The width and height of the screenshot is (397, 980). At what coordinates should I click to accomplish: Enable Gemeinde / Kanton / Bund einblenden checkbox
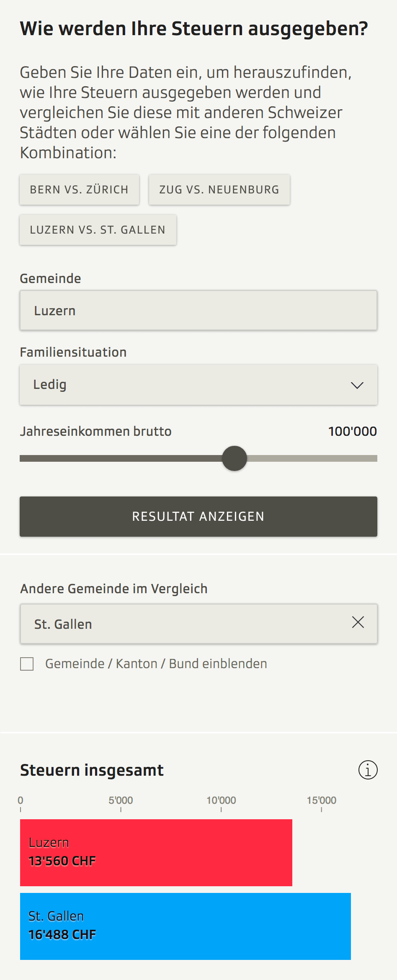pos(27,664)
